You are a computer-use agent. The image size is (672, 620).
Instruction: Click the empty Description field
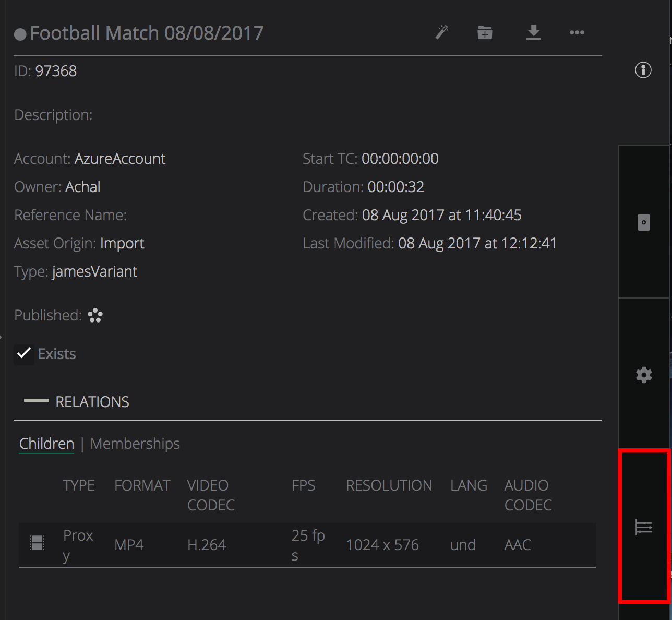click(x=157, y=115)
